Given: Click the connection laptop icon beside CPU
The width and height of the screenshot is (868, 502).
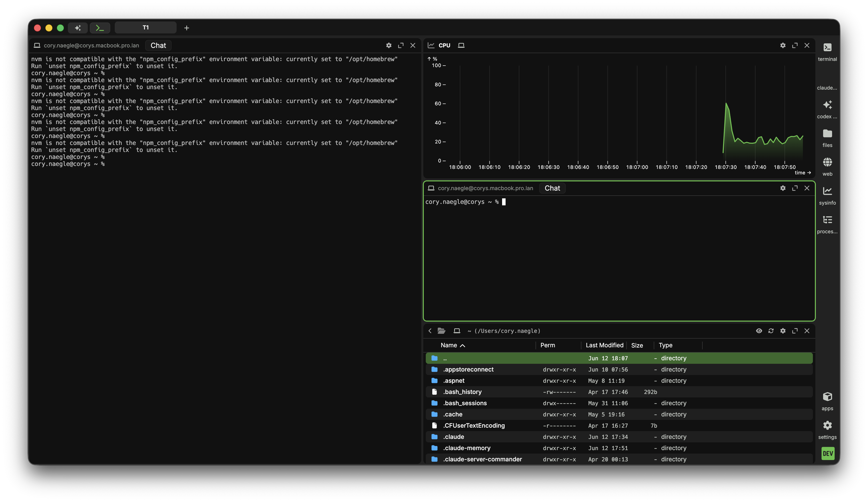Looking at the screenshot, I should [461, 45].
